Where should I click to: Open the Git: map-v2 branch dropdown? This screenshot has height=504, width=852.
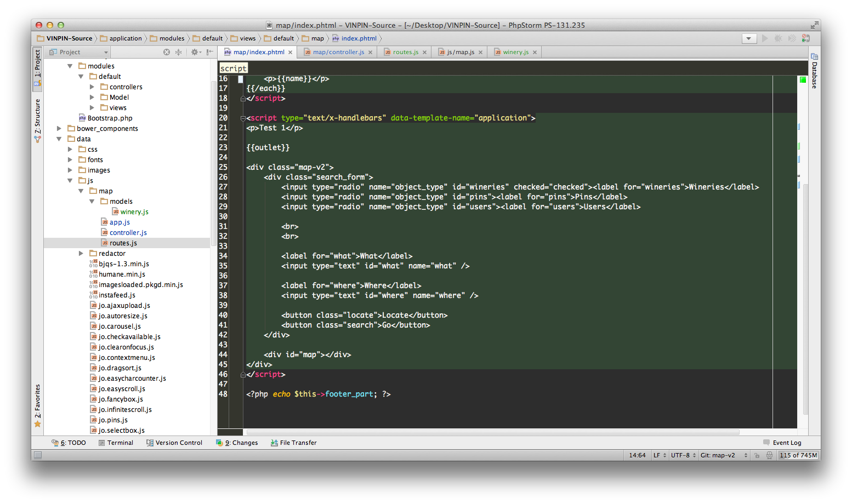[724, 455]
